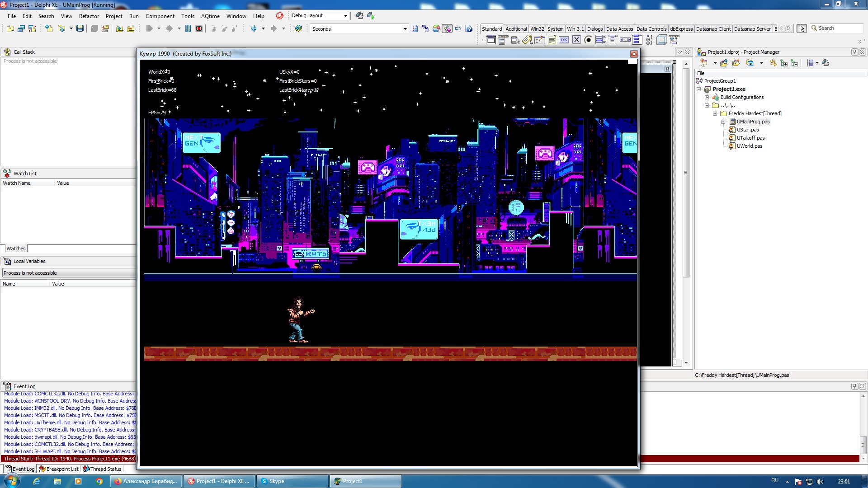Image resolution: width=868 pixels, height=488 pixels.
Task: Click the Add File to Project icon
Action: (119, 28)
